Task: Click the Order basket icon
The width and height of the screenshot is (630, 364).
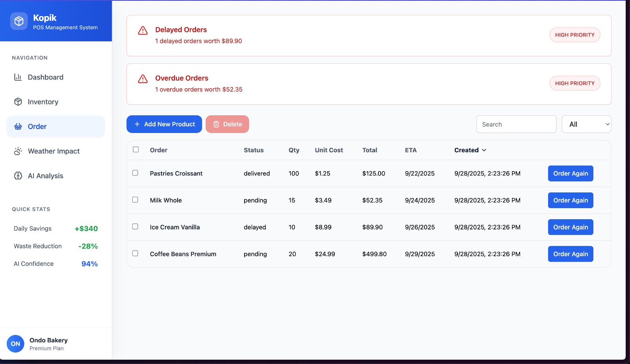Action: pyautogui.click(x=18, y=126)
